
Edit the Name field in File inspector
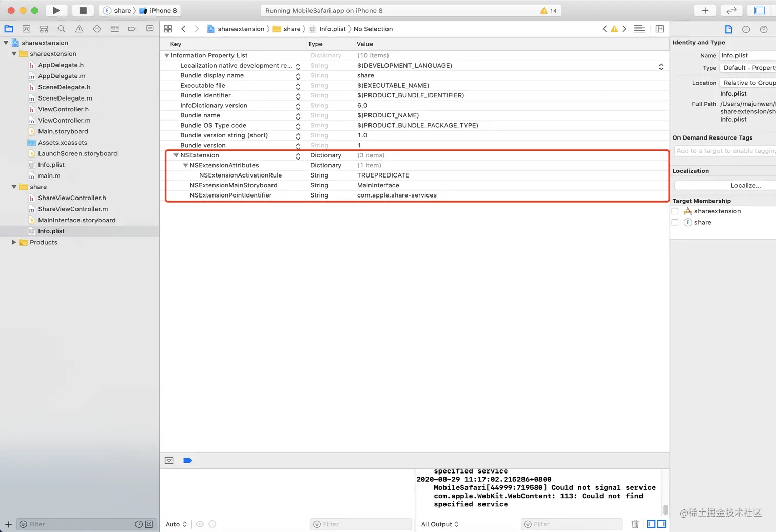[747, 55]
